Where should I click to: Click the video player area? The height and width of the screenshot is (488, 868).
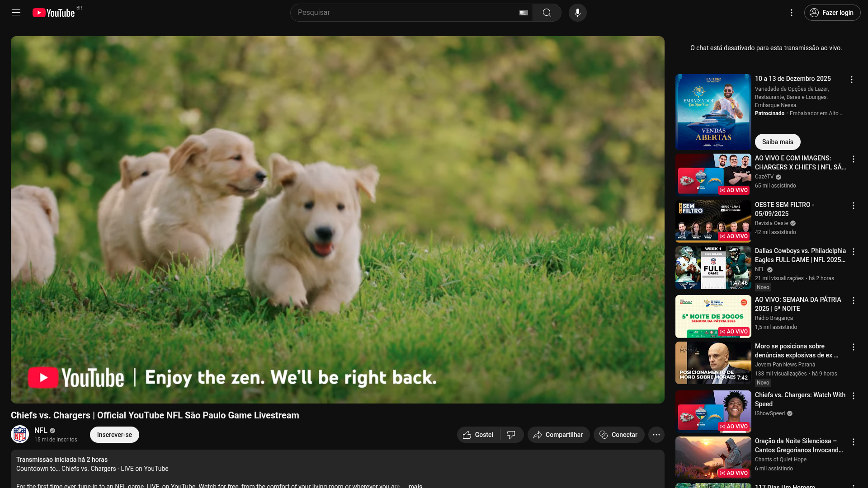[338, 220]
